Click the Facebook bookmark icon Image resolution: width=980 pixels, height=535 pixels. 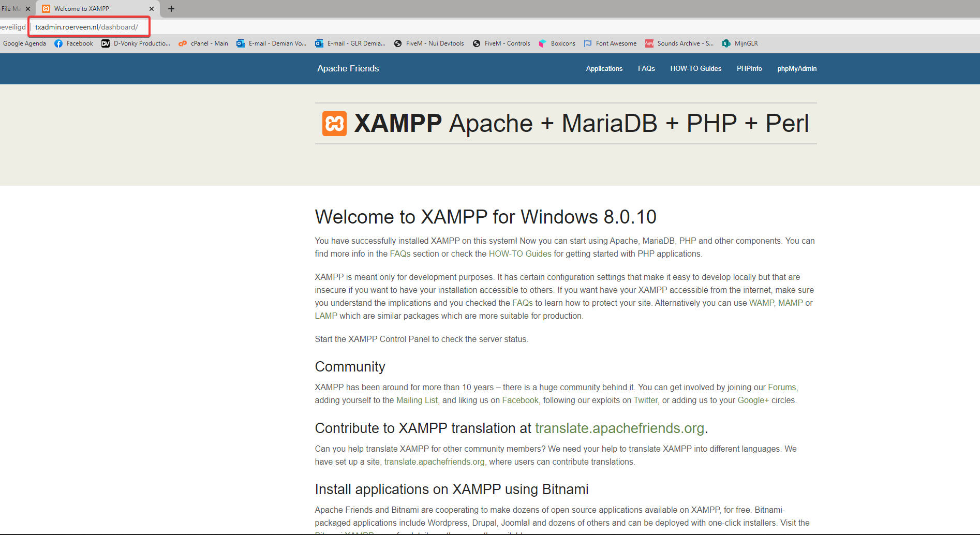point(58,43)
